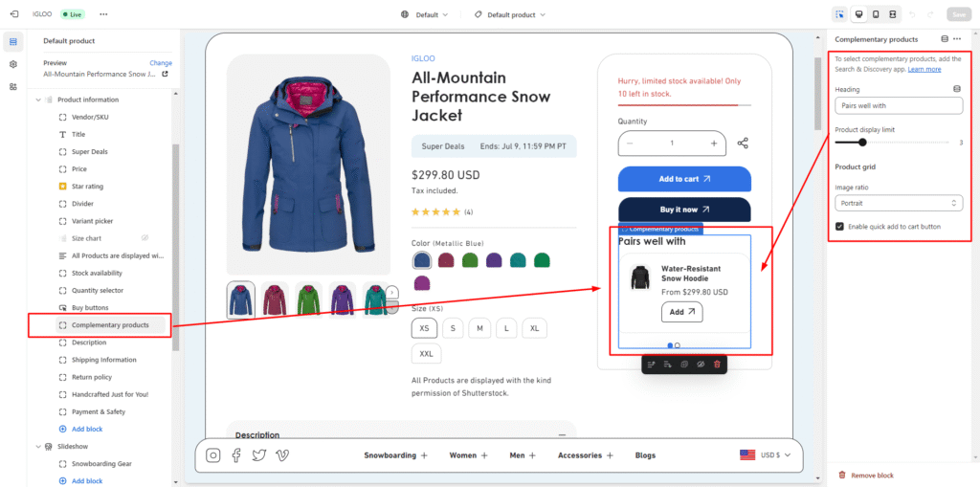The width and height of the screenshot is (980, 487).
Task: Toggle Enable quick add to cart checkbox
Action: 839,227
